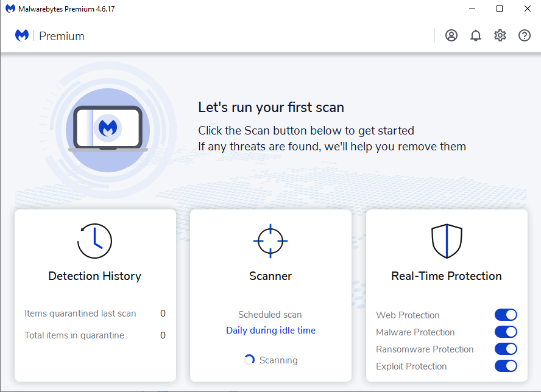Click the Real-Time Protection shield icon
Viewport: 541px width, 392px height.
point(447,240)
